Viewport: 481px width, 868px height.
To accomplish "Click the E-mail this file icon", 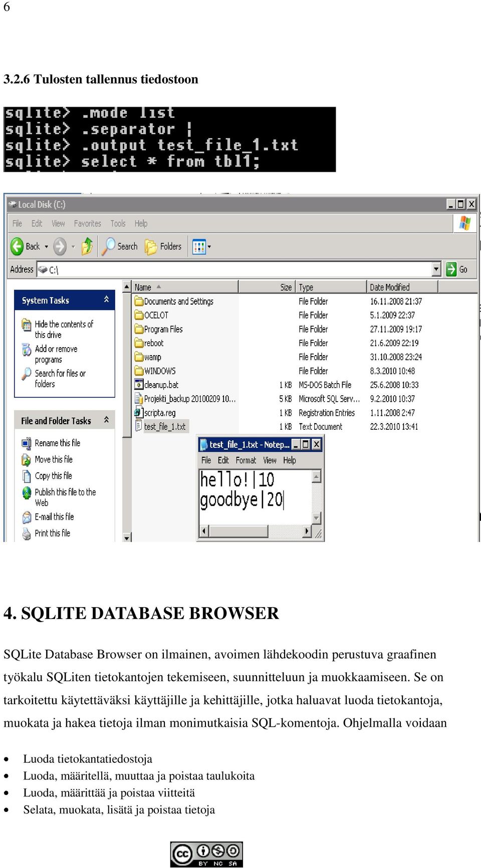I will click(x=27, y=517).
